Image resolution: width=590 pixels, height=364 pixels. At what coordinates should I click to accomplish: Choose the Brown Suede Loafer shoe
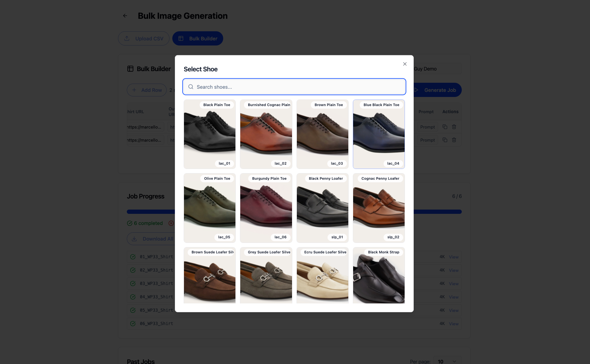[210, 275]
